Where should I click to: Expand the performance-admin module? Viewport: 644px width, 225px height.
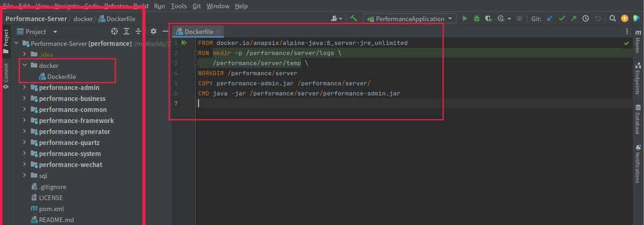(x=25, y=87)
